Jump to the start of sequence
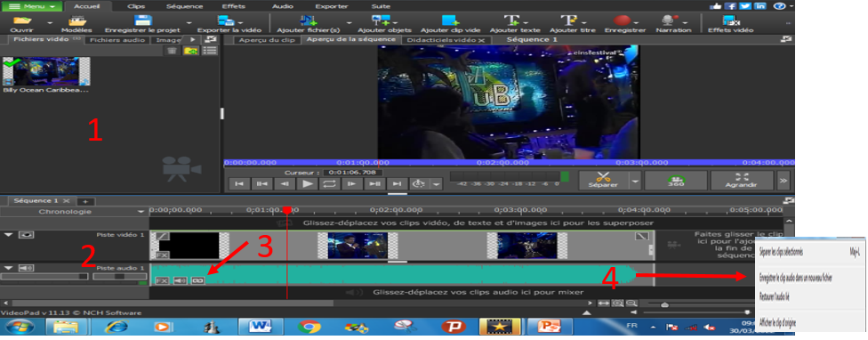The height and width of the screenshot is (340, 868). 239,184
